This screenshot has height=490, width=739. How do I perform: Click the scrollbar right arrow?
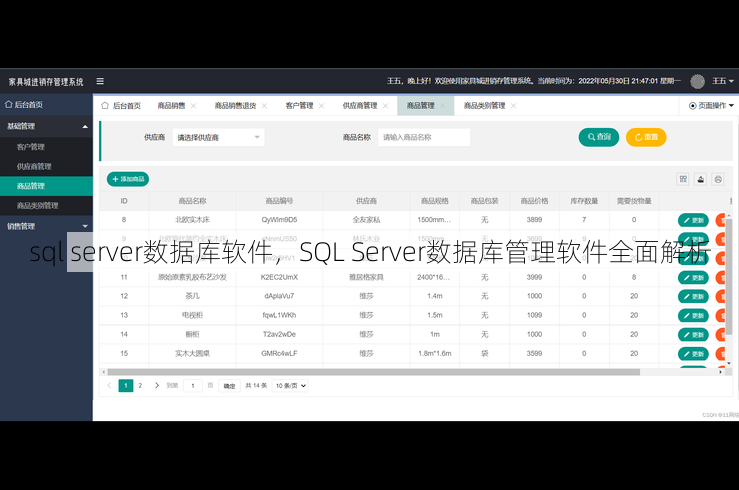click(720, 372)
